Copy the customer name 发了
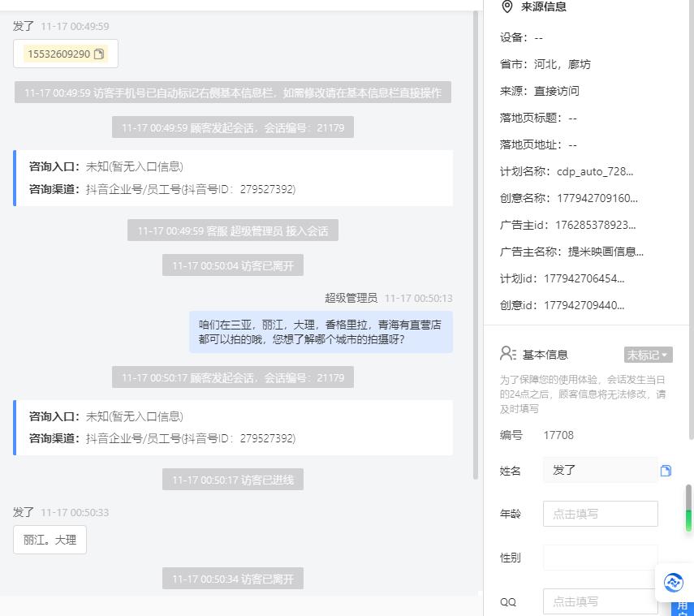This screenshot has height=616, width=694. click(666, 471)
